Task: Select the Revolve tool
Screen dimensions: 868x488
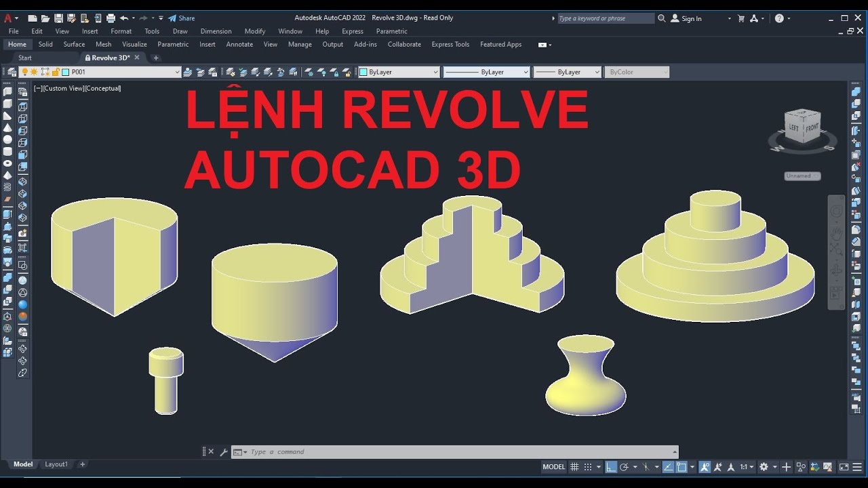Action: (x=7, y=250)
